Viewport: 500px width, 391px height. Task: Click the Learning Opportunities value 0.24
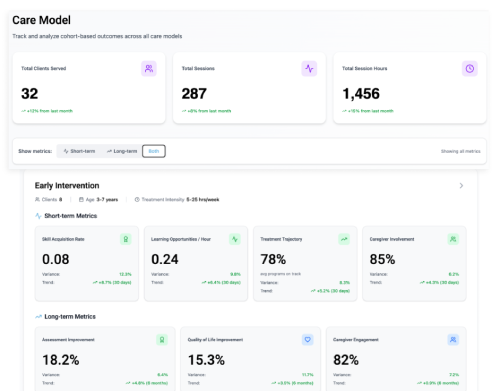165,259
